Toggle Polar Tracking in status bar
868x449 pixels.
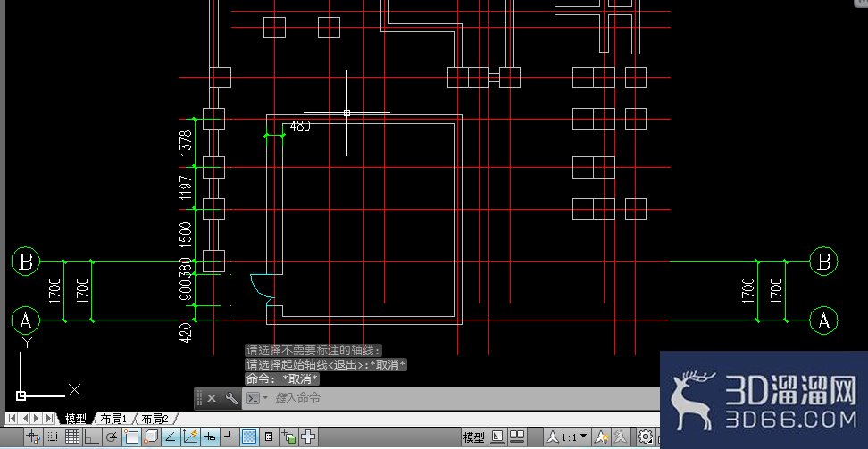(112, 437)
